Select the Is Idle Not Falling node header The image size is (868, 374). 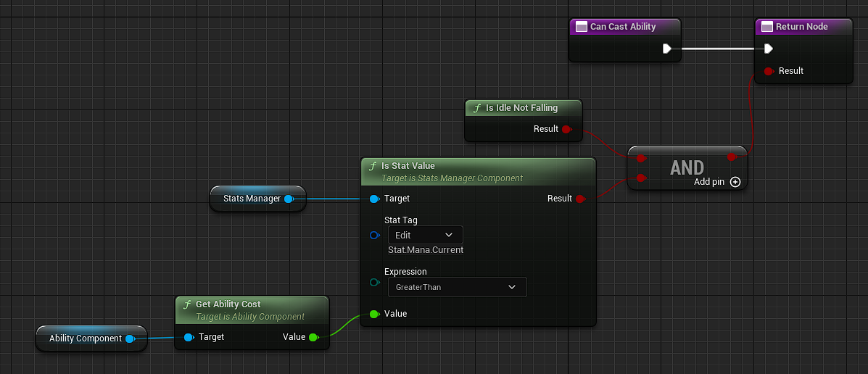(521, 108)
